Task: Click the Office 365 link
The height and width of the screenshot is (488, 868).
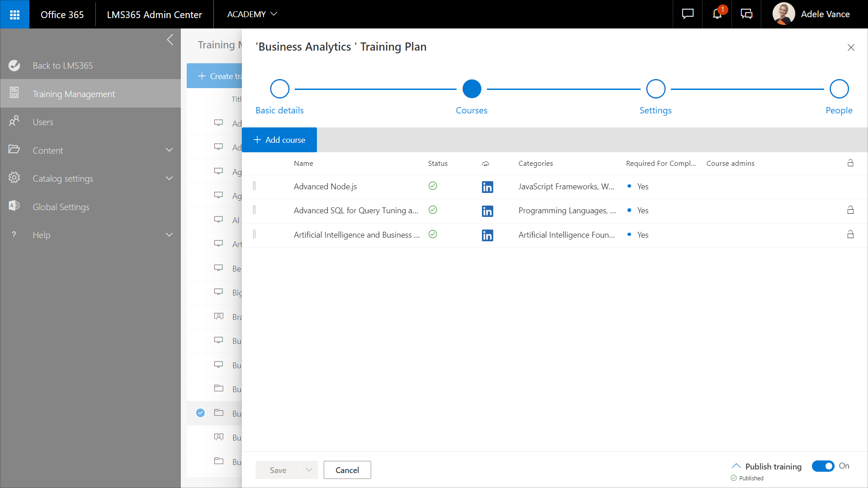Action: [62, 14]
